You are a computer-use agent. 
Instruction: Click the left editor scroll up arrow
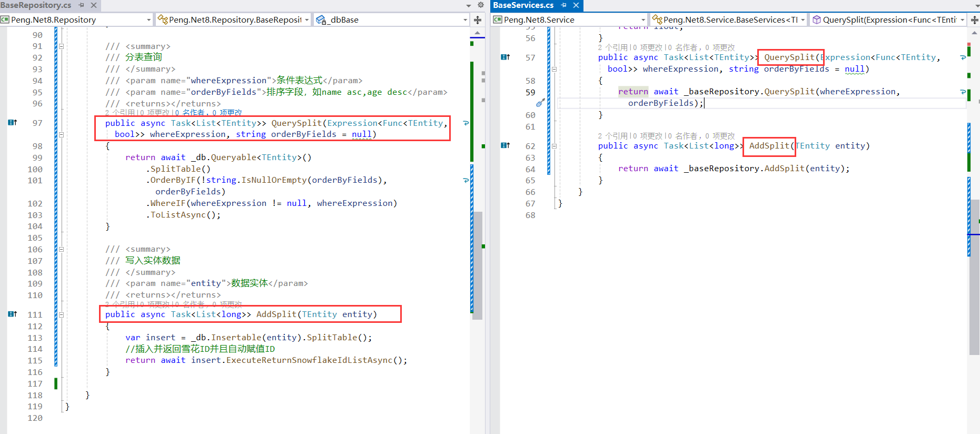pos(478,33)
